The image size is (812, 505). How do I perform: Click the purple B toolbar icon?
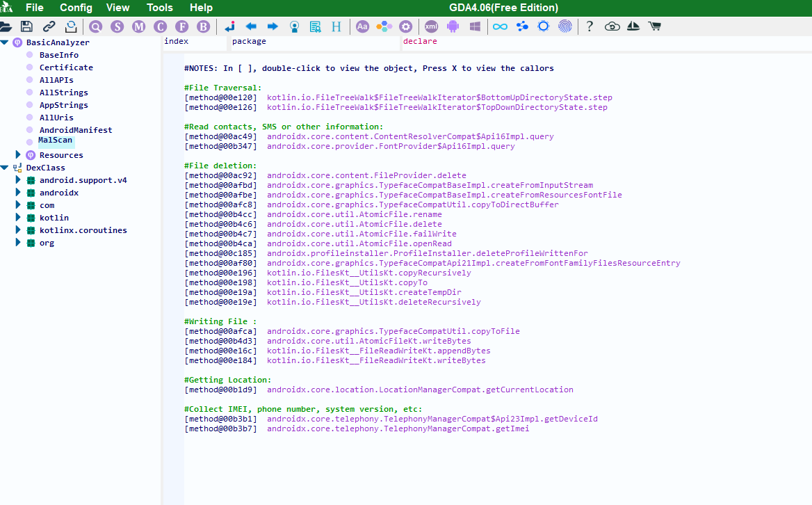click(x=204, y=26)
